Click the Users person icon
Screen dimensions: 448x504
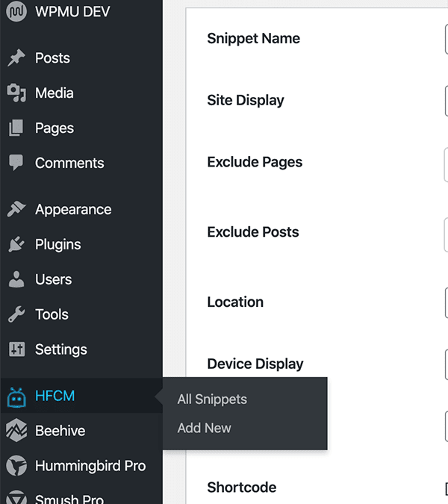(x=16, y=279)
